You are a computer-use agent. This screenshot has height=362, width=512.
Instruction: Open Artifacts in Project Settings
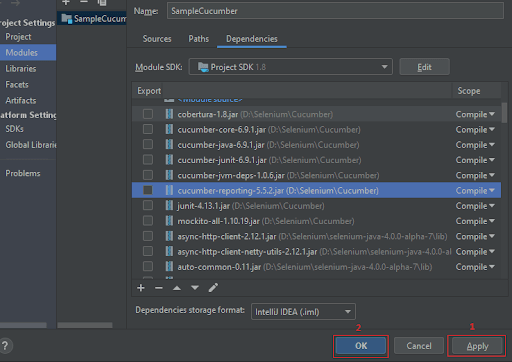tap(21, 100)
